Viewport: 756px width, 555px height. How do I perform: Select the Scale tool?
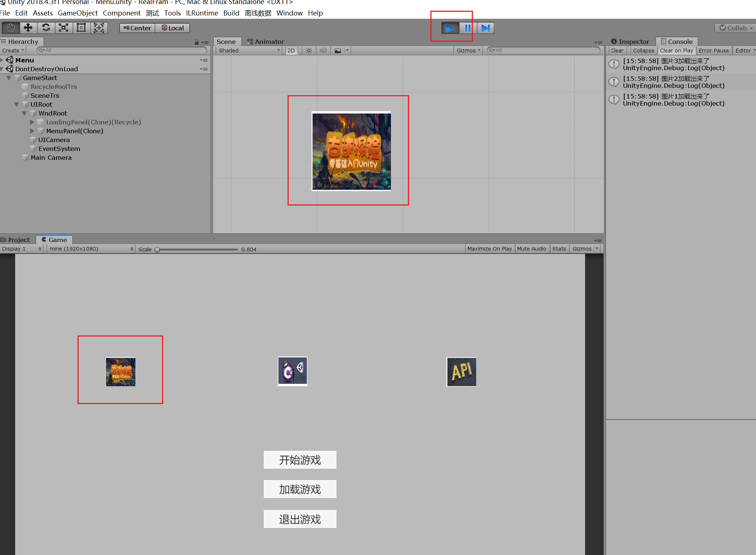[63, 28]
